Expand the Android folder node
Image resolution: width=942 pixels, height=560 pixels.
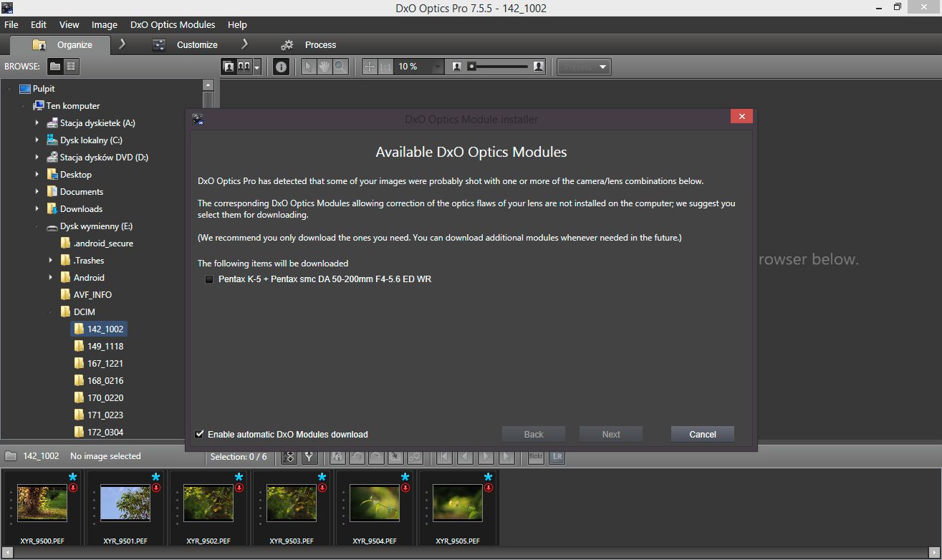(51, 278)
